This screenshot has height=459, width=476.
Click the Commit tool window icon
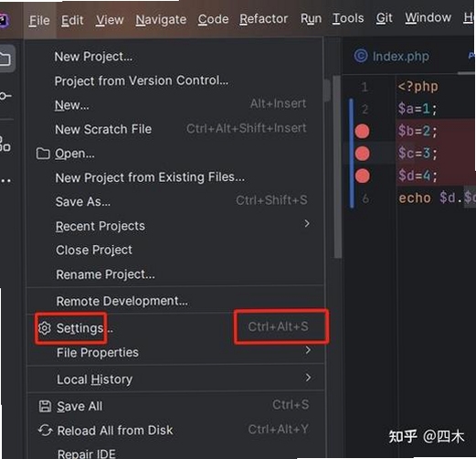point(5,96)
